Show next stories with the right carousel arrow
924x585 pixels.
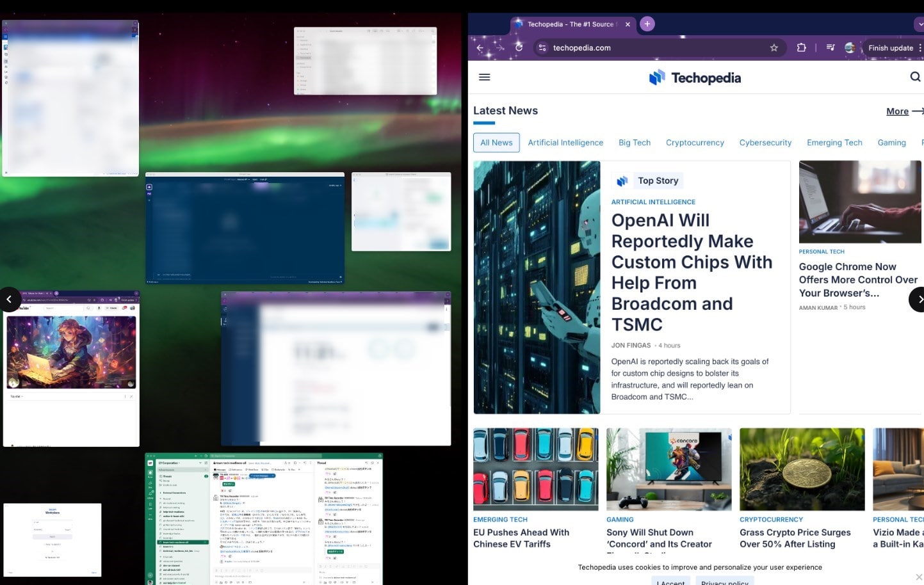(x=918, y=300)
